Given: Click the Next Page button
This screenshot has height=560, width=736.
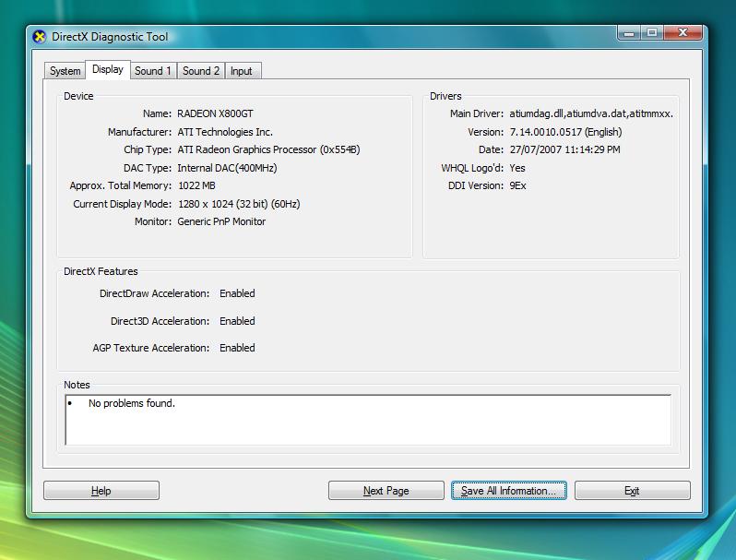Looking at the screenshot, I should tap(386, 491).
